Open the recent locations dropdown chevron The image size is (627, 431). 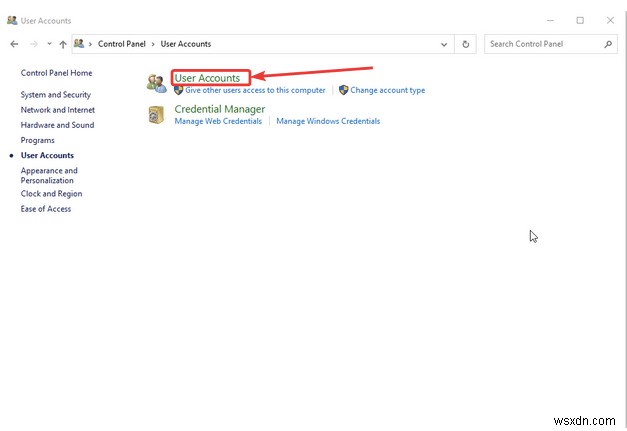click(49, 44)
